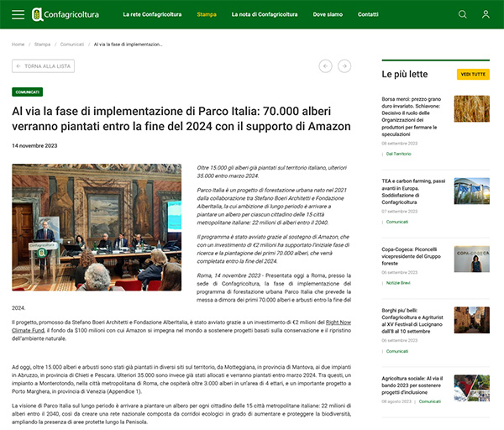Click the Agricoltura sociale collage thumbnail

pyautogui.click(x=471, y=388)
